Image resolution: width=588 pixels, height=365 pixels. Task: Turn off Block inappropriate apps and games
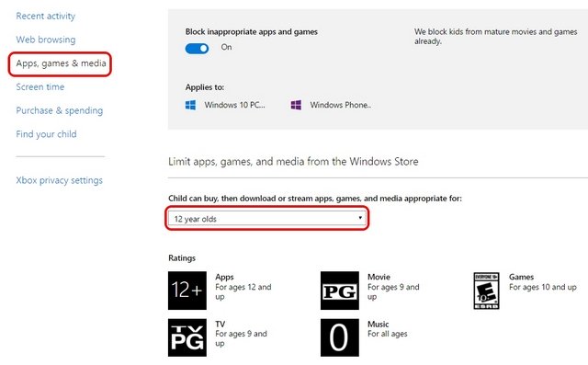[197, 49]
